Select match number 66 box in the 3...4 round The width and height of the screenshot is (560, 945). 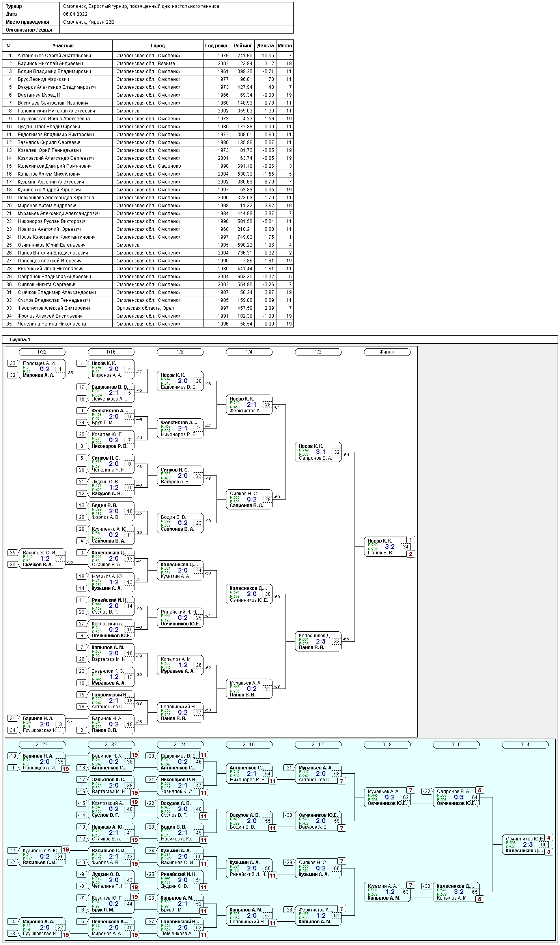tap(543, 845)
